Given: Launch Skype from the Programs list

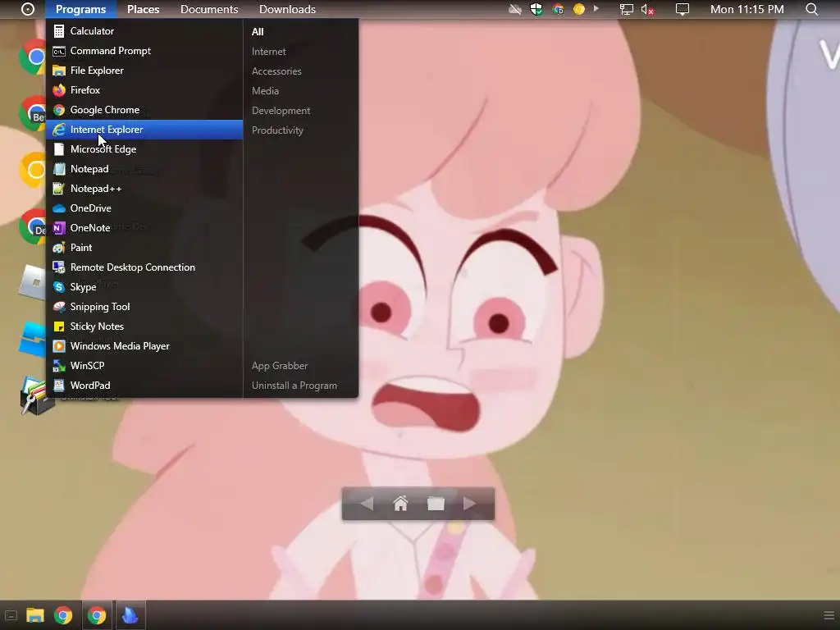Looking at the screenshot, I should click(144, 287).
